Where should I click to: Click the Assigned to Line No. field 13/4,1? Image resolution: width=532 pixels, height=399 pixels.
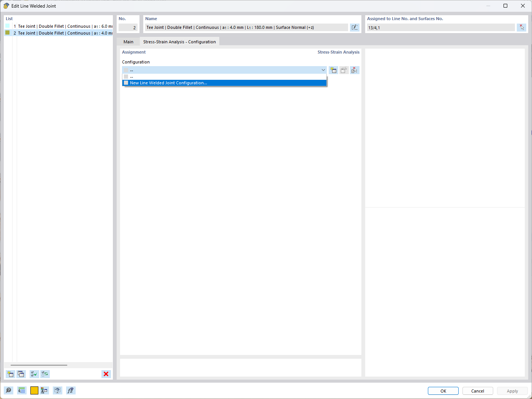point(441,27)
